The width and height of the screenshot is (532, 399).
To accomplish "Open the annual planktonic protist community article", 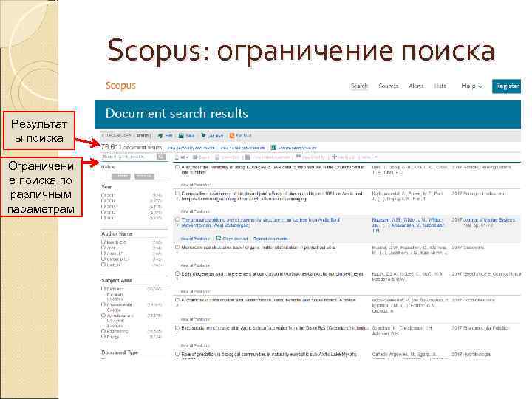I will pyautogui.click(x=261, y=222).
